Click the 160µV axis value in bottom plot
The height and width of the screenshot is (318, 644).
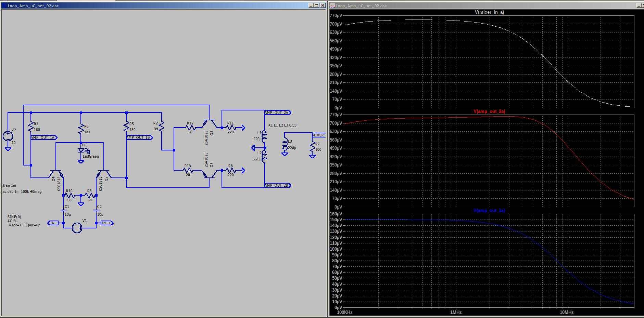pos(336,214)
